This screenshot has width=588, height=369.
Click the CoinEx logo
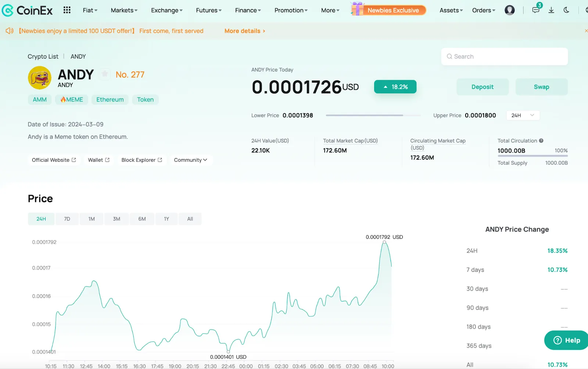27,10
